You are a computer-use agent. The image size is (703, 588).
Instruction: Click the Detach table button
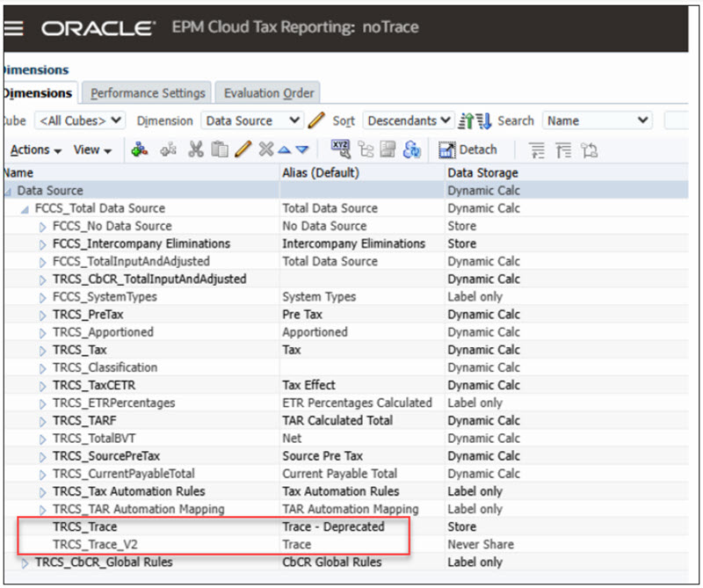[467, 149]
